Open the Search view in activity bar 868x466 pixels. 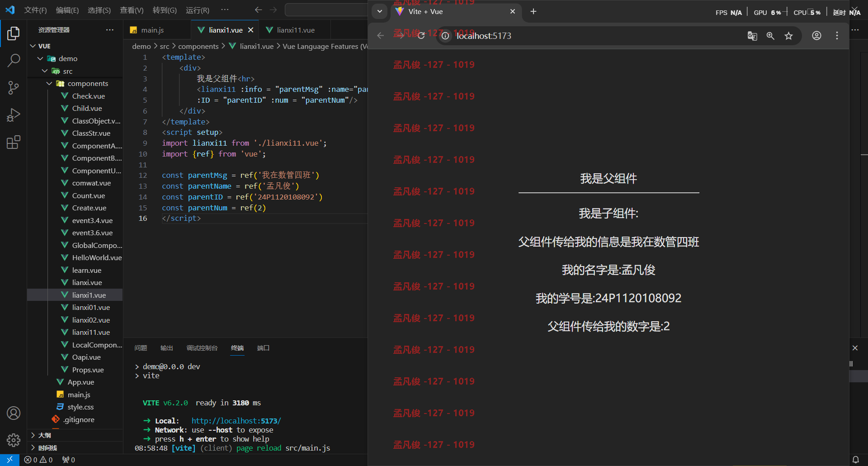click(14, 60)
